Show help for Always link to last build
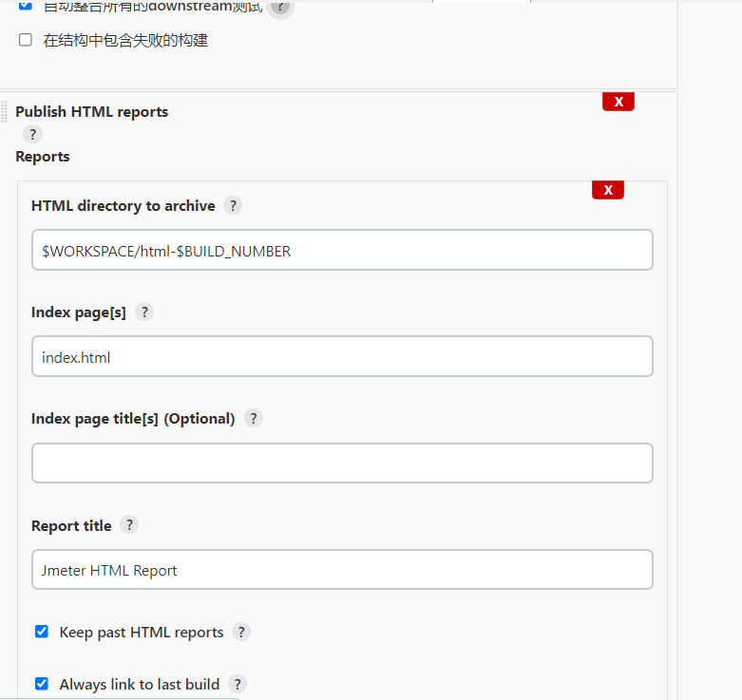742x700 pixels. pyautogui.click(x=238, y=684)
